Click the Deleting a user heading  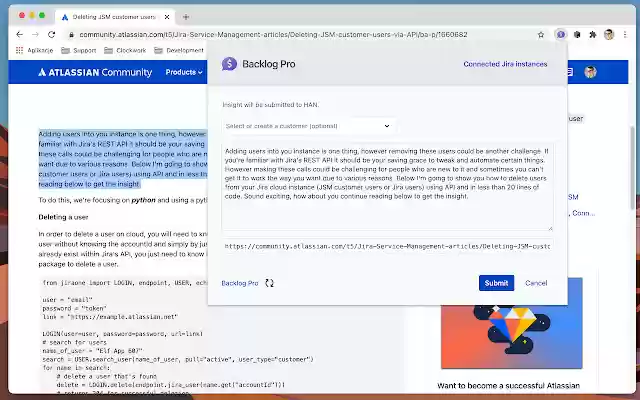click(63, 217)
